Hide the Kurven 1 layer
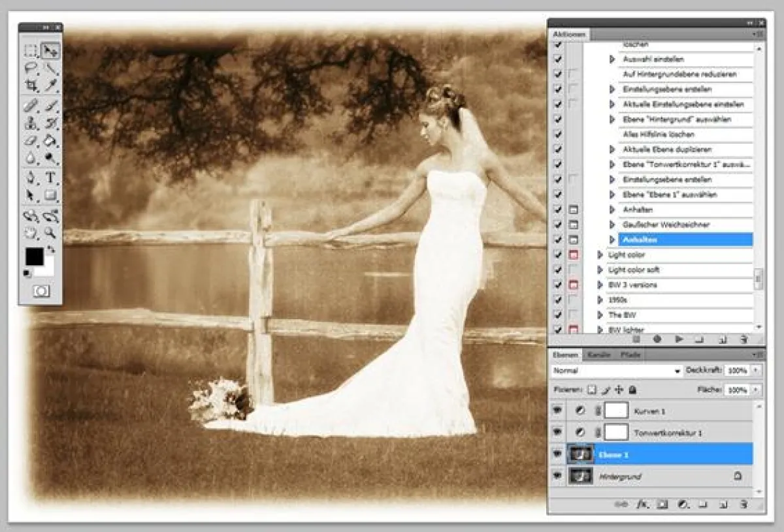Viewport: 784px width, 532px height. pyautogui.click(x=558, y=411)
